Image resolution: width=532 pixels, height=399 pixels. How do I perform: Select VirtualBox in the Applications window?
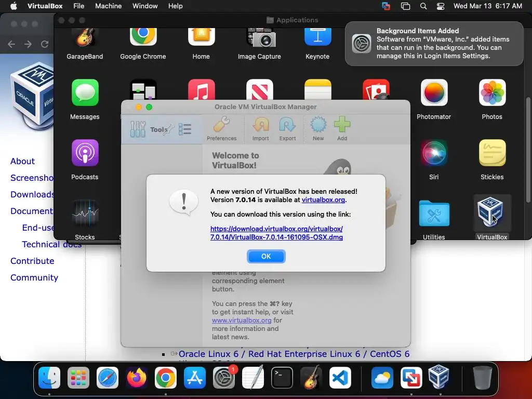492,217
